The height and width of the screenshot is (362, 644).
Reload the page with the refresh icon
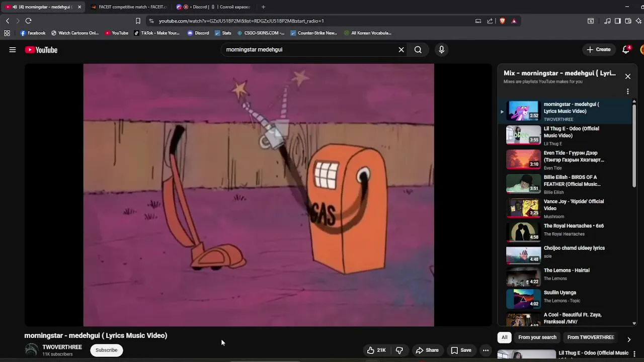(x=29, y=21)
